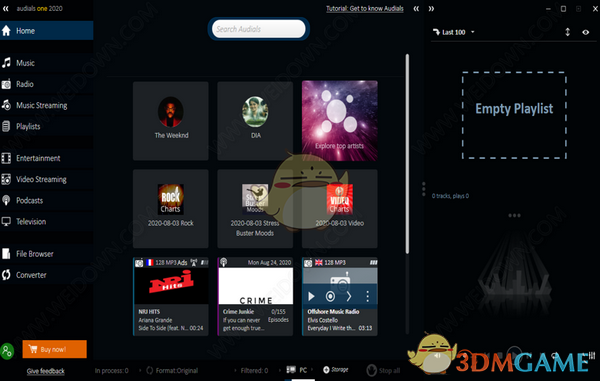
Task: Open the Radio section in sidebar
Action: click(x=46, y=84)
